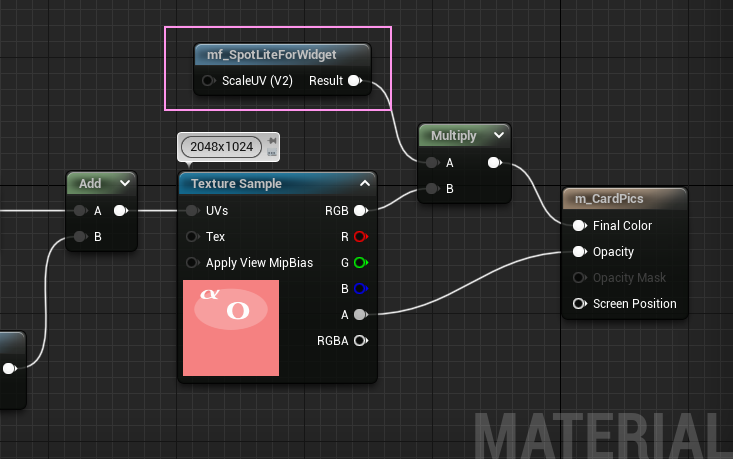Click the A input pin of Multiply node
The image size is (733, 459).
tap(432, 163)
